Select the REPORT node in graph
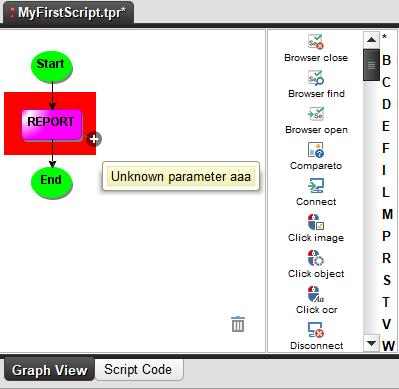399x389 pixels. [x=52, y=124]
